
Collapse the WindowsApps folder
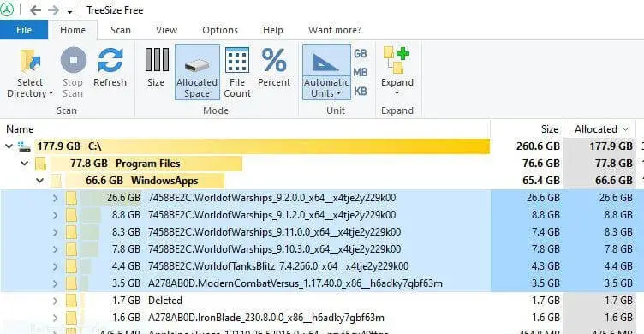[x=40, y=181]
